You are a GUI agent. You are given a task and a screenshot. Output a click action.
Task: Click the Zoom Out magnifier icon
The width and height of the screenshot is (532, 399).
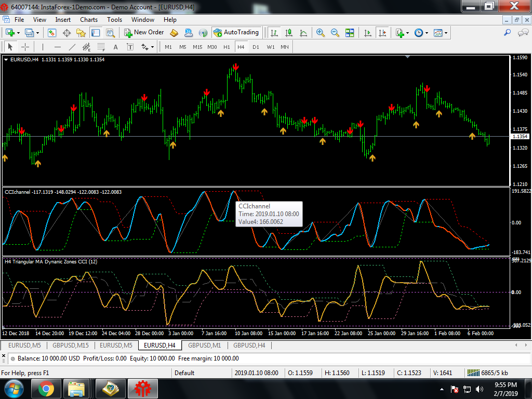point(335,33)
